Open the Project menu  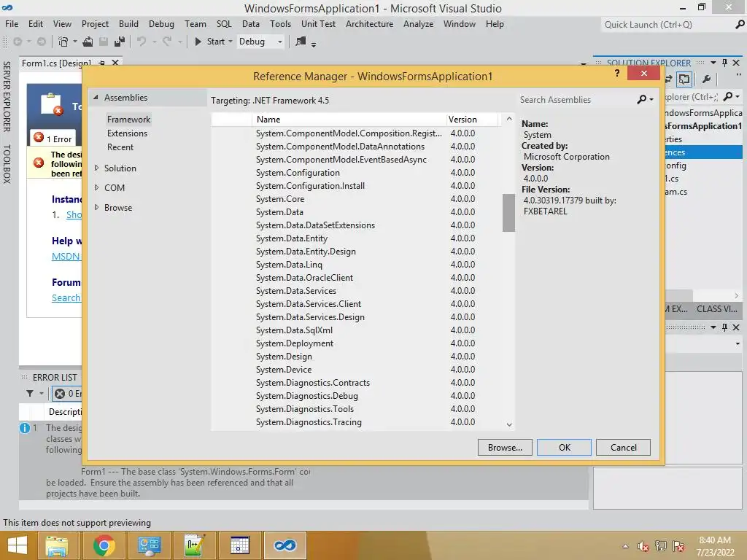(x=95, y=24)
